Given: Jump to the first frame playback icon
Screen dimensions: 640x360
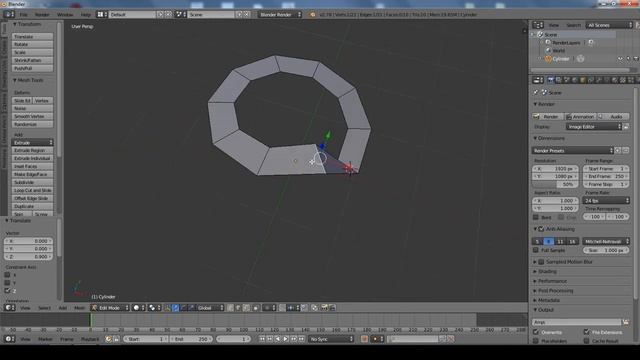Looking at the screenshot, I should click(262, 339).
